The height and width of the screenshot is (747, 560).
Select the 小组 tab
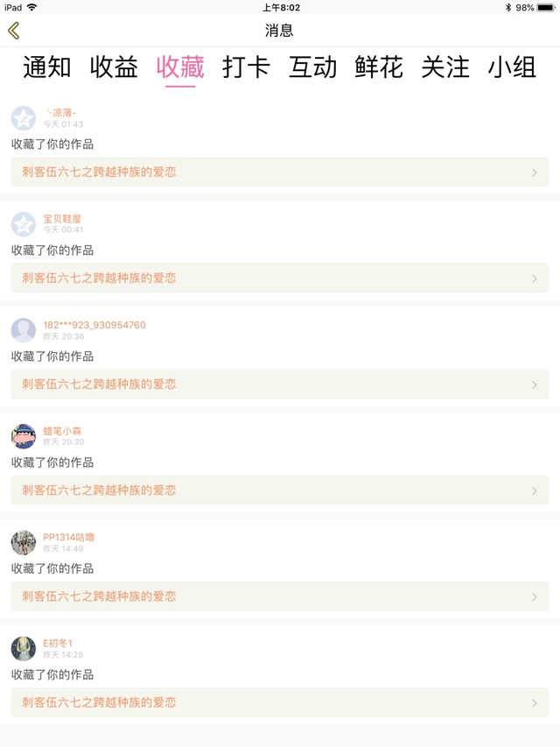[x=512, y=67]
